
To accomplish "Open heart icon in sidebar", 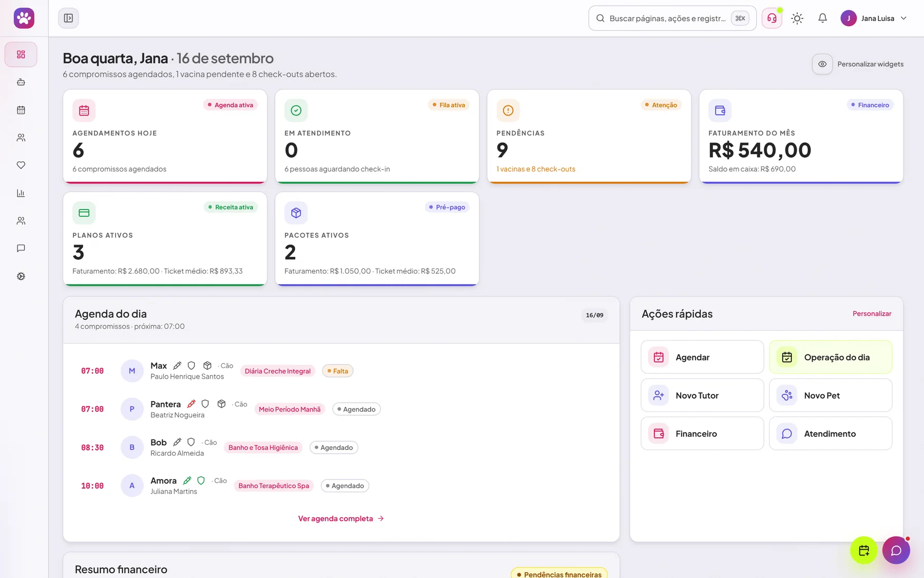I will [21, 165].
